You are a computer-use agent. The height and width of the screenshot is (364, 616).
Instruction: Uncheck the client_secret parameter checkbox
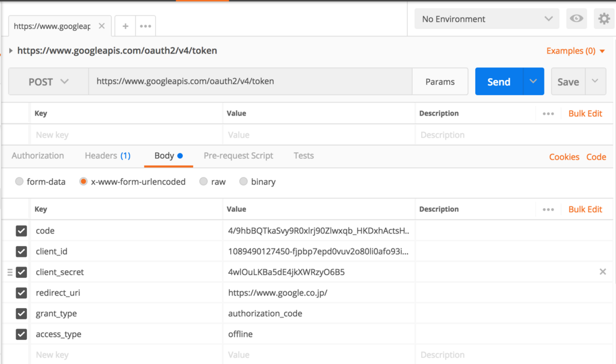(x=21, y=272)
